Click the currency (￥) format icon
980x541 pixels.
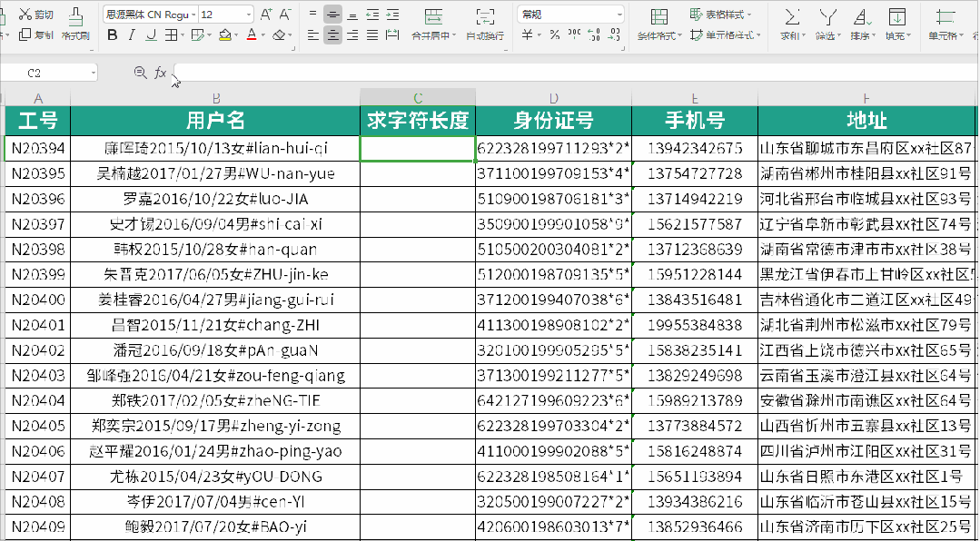pyautogui.click(x=528, y=35)
